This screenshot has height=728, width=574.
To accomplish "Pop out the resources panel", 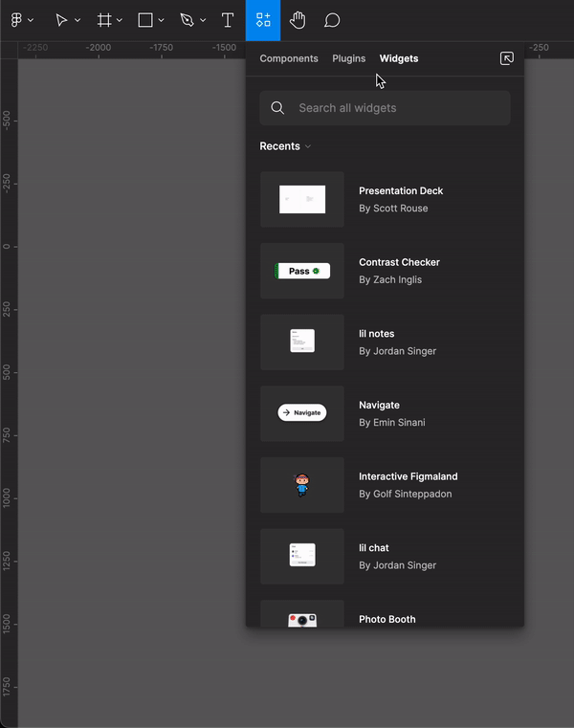I will pyautogui.click(x=507, y=58).
